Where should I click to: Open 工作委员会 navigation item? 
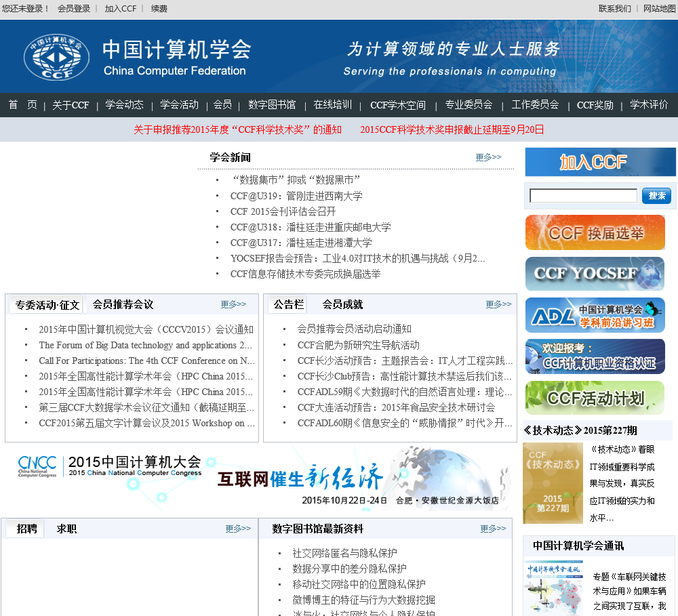point(536,104)
